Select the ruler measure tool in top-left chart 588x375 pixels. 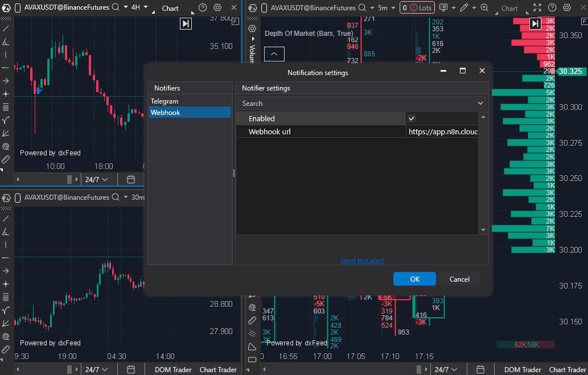click(6, 159)
